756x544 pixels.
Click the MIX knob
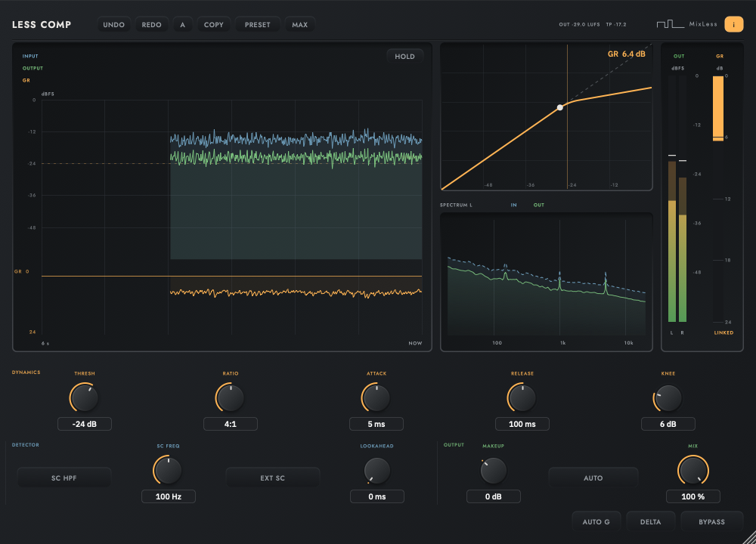pyautogui.click(x=692, y=470)
